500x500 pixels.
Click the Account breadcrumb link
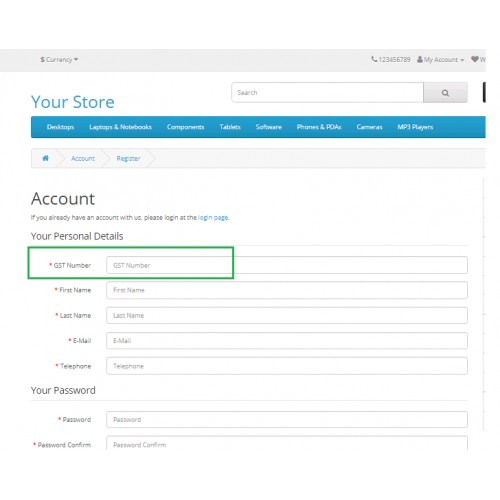[83, 158]
